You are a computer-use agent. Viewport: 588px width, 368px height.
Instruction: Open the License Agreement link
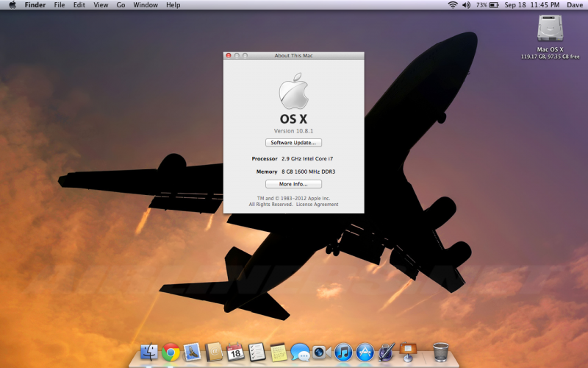pyautogui.click(x=318, y=205)
